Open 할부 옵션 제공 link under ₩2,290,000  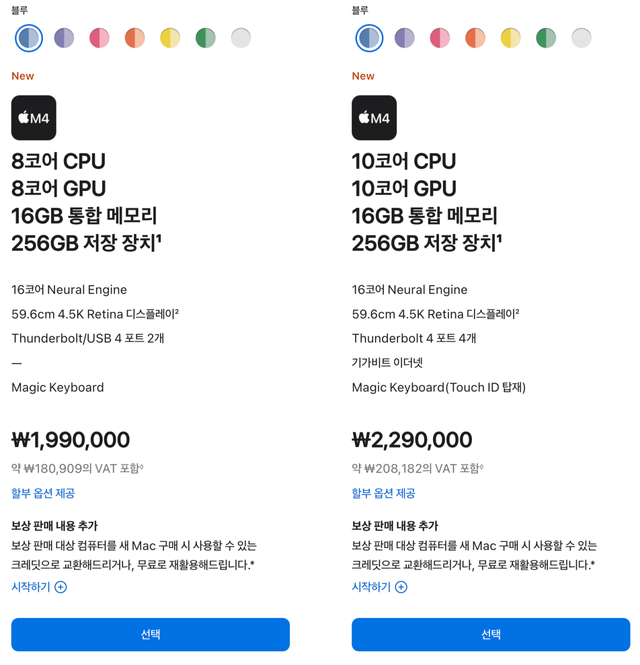[383, 493]
